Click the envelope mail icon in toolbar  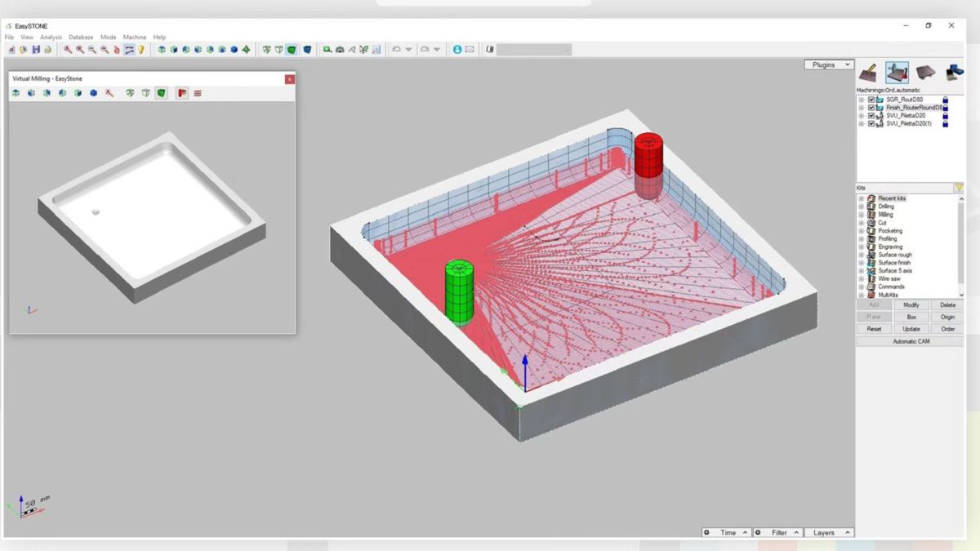point(470,50)
